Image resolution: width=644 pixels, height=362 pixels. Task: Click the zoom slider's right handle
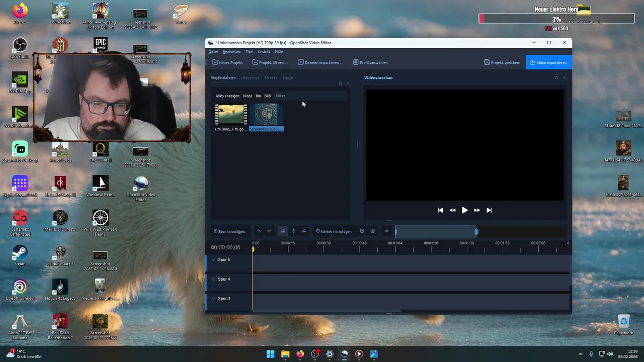tap(476, 231)
